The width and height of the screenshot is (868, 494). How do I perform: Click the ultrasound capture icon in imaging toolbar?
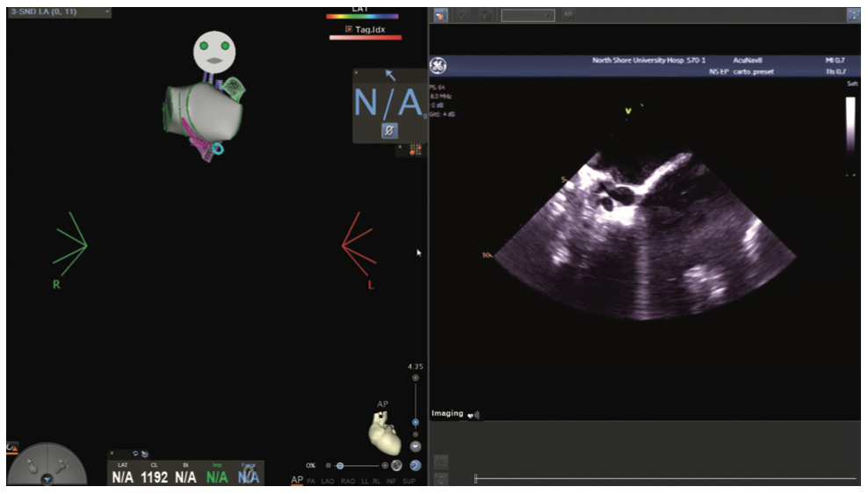pos(440,16)
